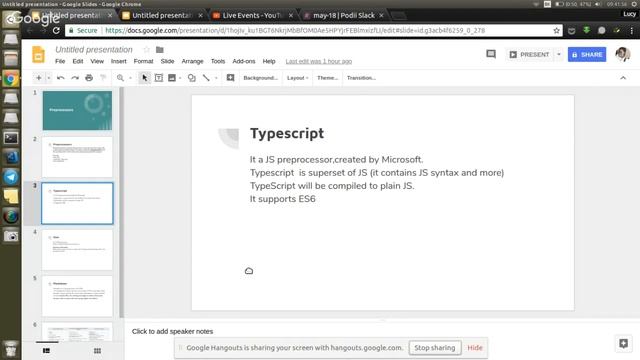Click the Slides home logo icon
The width and height of the screenshot is (640, 360).
tap(39, 55)
